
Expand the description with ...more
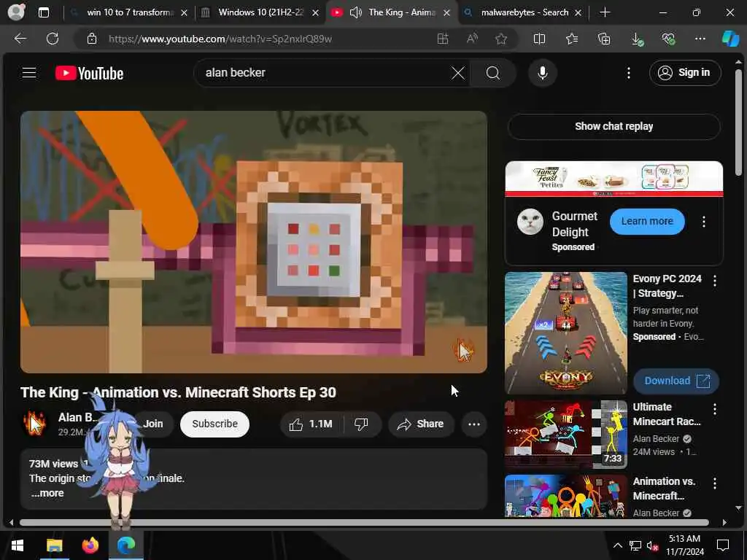point(47,494)
